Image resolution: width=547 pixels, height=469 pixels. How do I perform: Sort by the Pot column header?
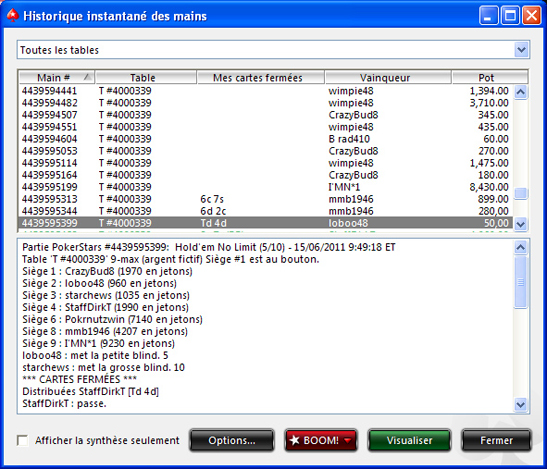coord(489,77)
